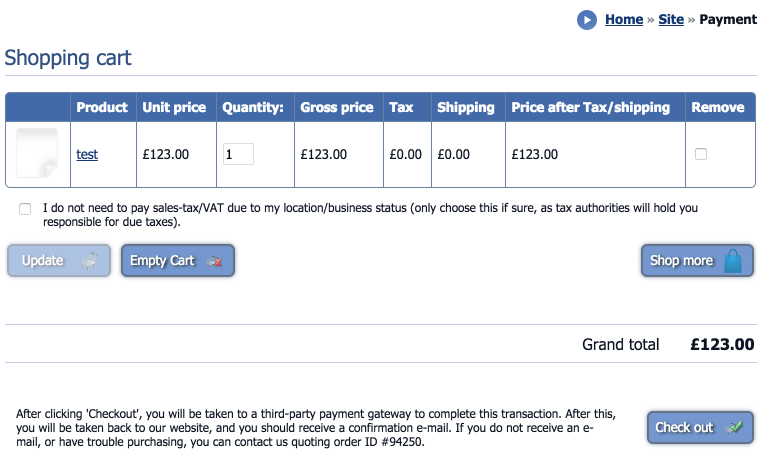Click the Shop more button
The width and height of the screenshot is (766, 462).
(x=697, y=261)
